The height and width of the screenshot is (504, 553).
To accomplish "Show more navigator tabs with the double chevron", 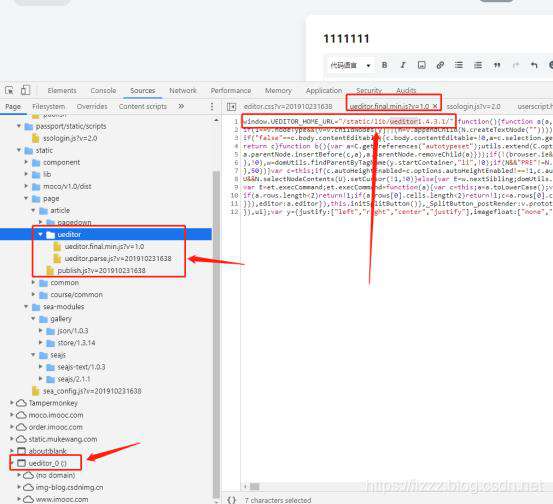I will 181,106.
